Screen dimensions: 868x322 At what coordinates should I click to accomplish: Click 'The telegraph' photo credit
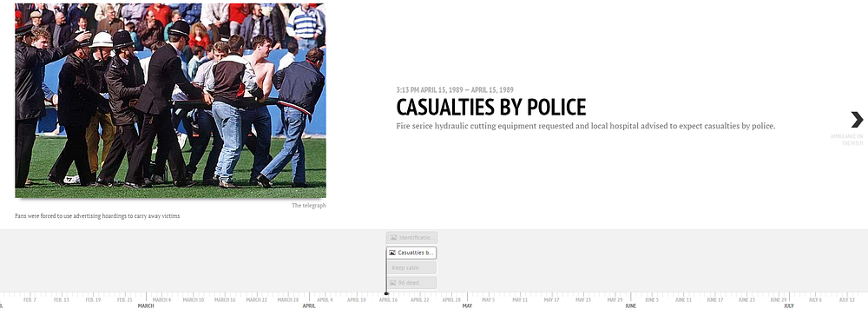[x=309, y=205]
